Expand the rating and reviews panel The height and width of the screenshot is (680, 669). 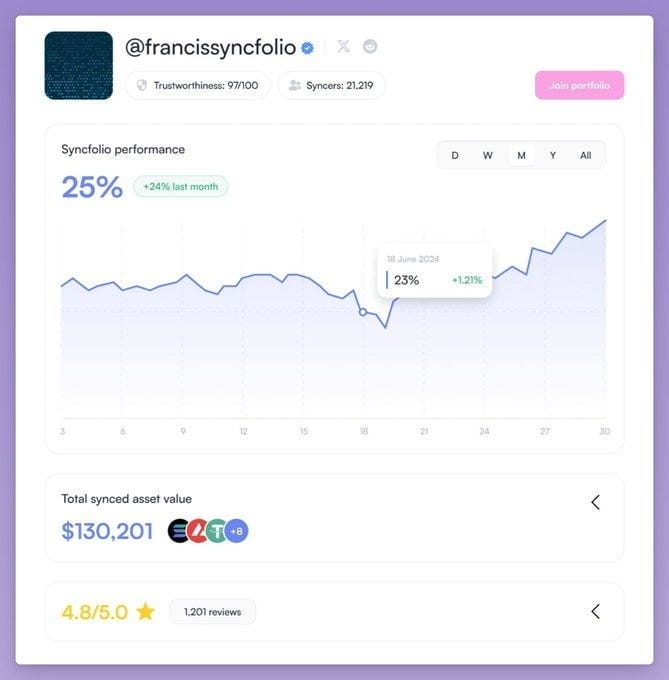point(595,611)
